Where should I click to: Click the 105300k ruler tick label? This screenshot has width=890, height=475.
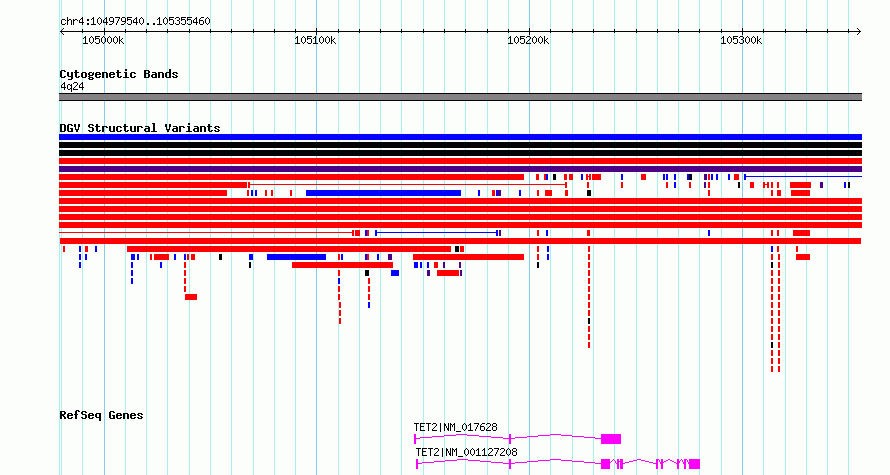(741, 41)
